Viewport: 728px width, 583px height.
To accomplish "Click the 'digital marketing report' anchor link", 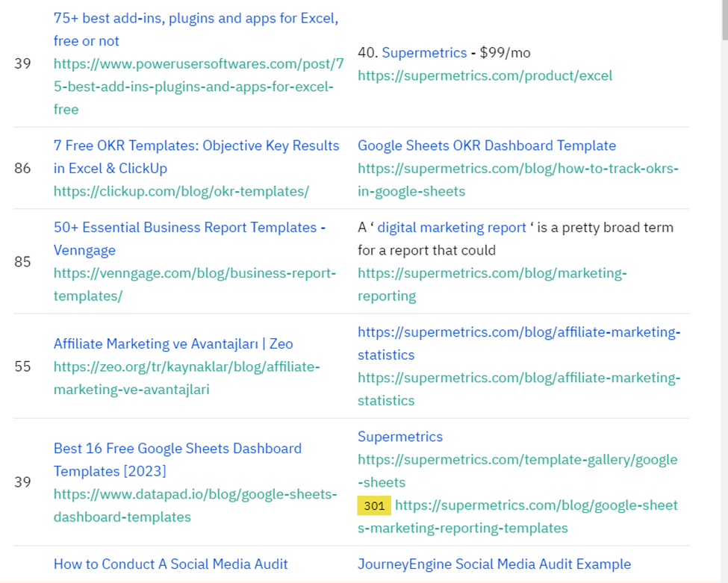I will tap(451, 227).
